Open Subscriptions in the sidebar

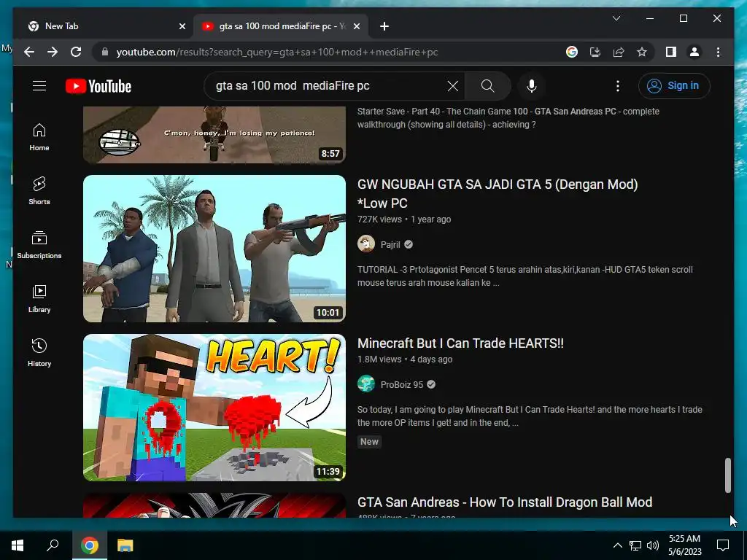pyautogui.click(x=39, y=245)
